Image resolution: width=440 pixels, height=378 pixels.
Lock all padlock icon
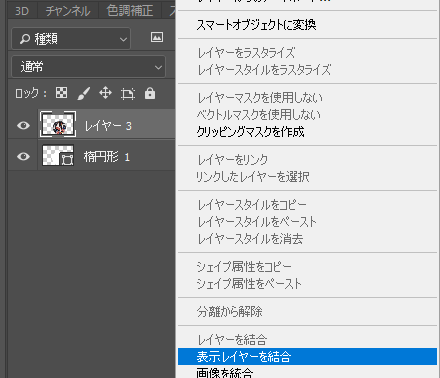[x=150, y=93]
